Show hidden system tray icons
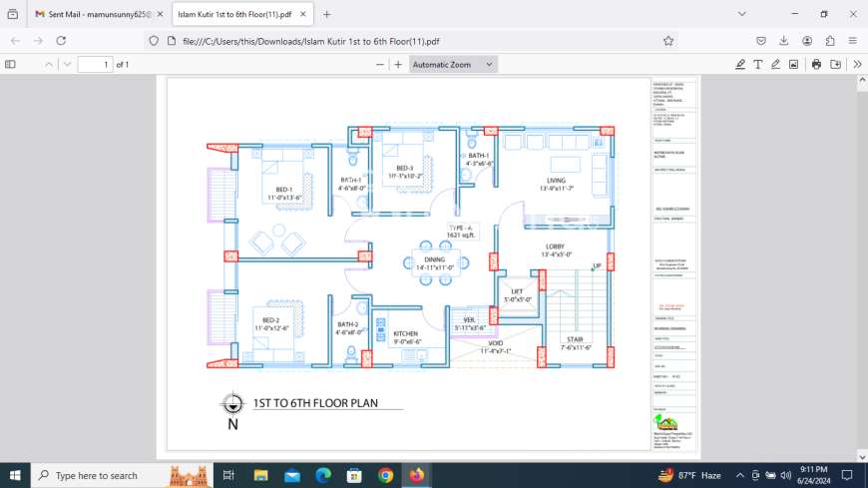The width and height of the screenshot is (868, 488). pyautogui.click(x=740, y=475)
